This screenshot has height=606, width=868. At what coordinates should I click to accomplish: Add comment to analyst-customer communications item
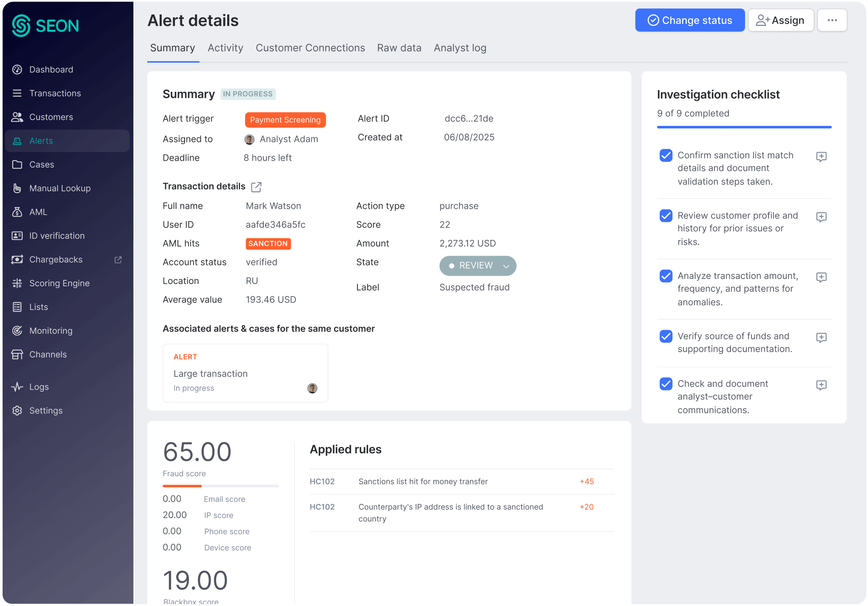(x=821, y=385)
